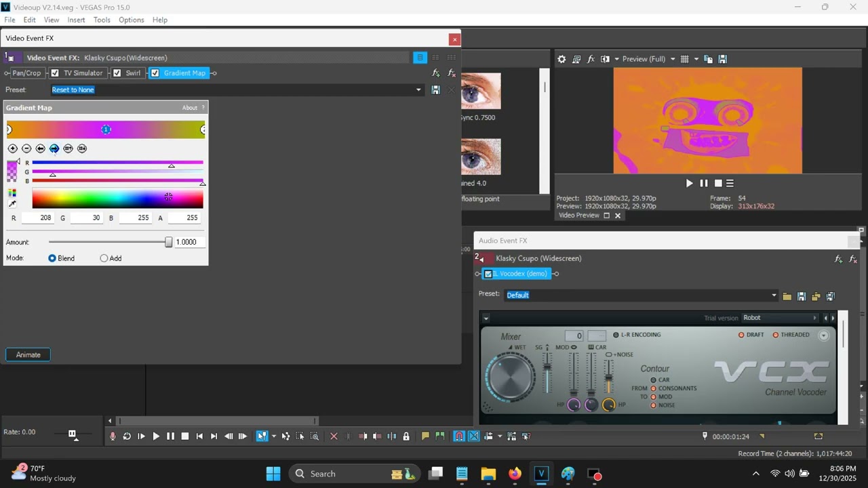Click Play From Start in the transport bar
The width and height of the screenshot is (868, 488).
click(x=141, y=436)
